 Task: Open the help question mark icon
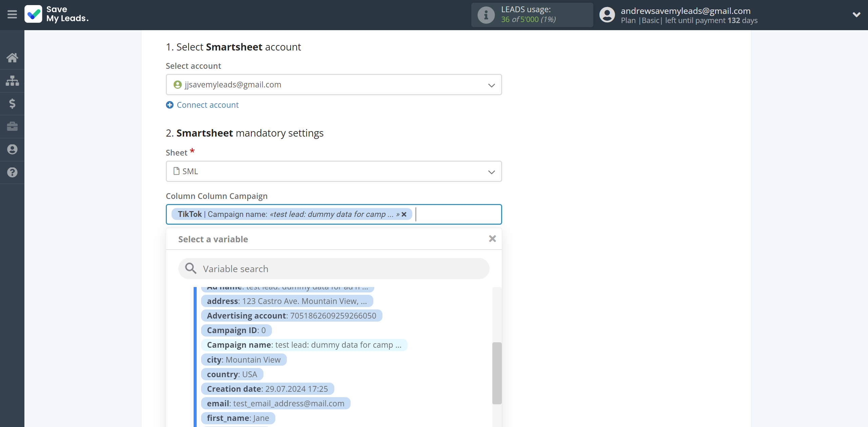click(x=12, y=172)
